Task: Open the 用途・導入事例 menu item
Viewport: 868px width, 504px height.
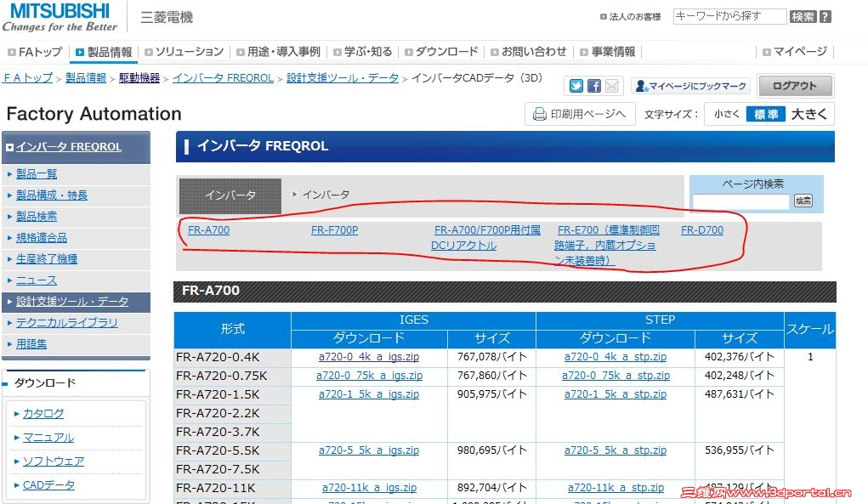Action: tap(279, 52)
